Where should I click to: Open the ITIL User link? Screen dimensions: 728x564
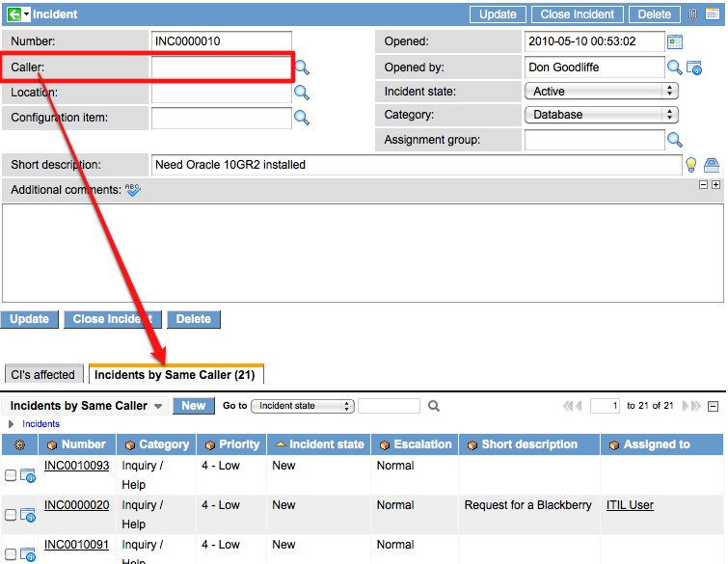tap(630, 505)
